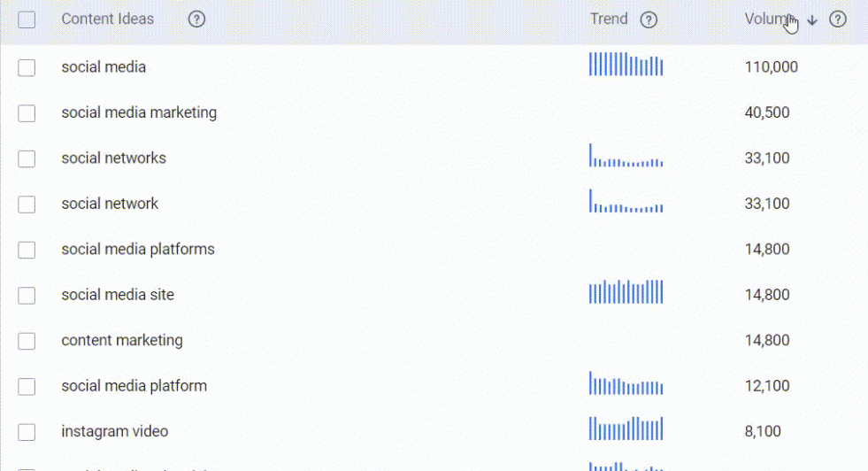Enable the checkbox for social networks
Viewport: 868px width, 471px height.
click(x=27, y=159)
